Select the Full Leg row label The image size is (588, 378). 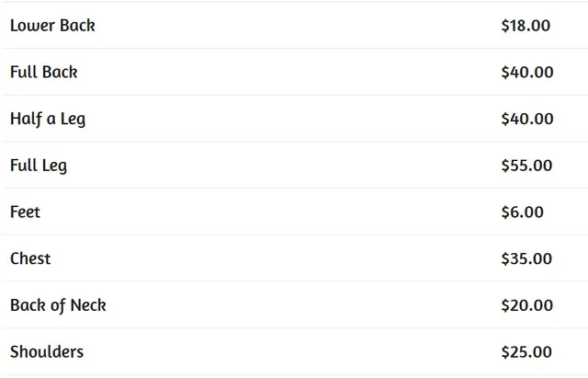click(x=39, y=166)
